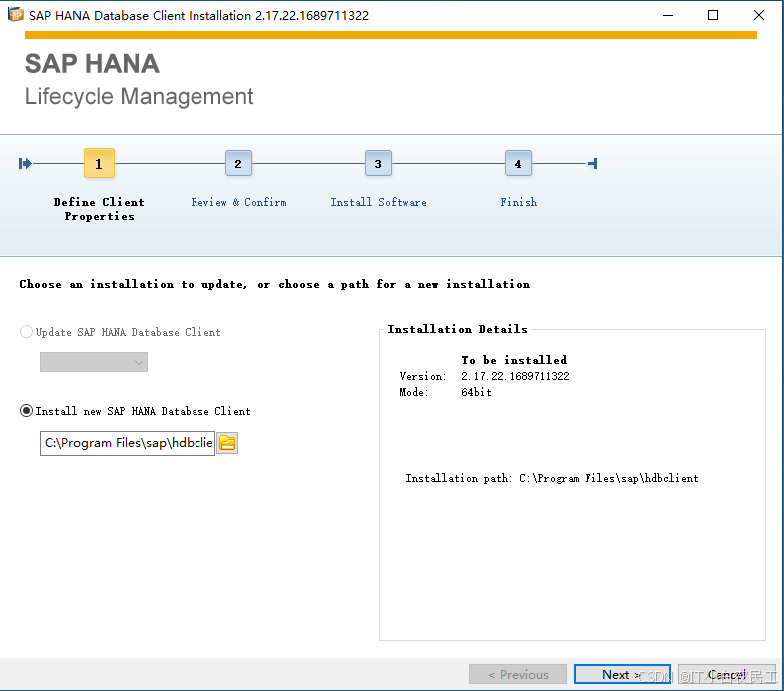Open the update installation dropdown list
Image resolution: width=784 pixels, height=691 pixels.
94,362
